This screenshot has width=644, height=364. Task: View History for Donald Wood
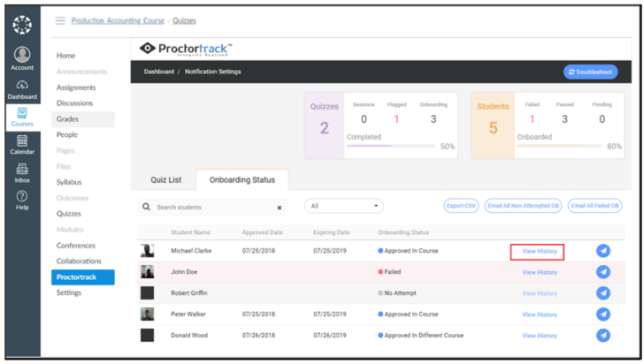[x=540, y=336]
